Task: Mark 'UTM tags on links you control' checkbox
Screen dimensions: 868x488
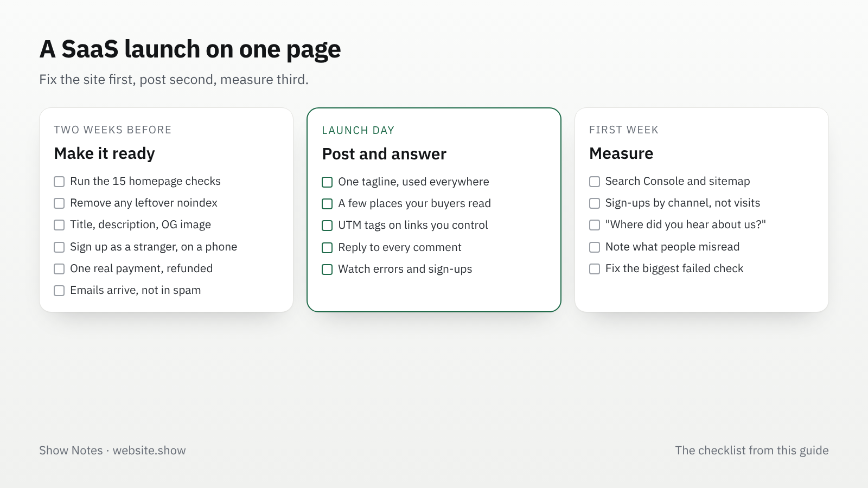Action: pos(327,226)
